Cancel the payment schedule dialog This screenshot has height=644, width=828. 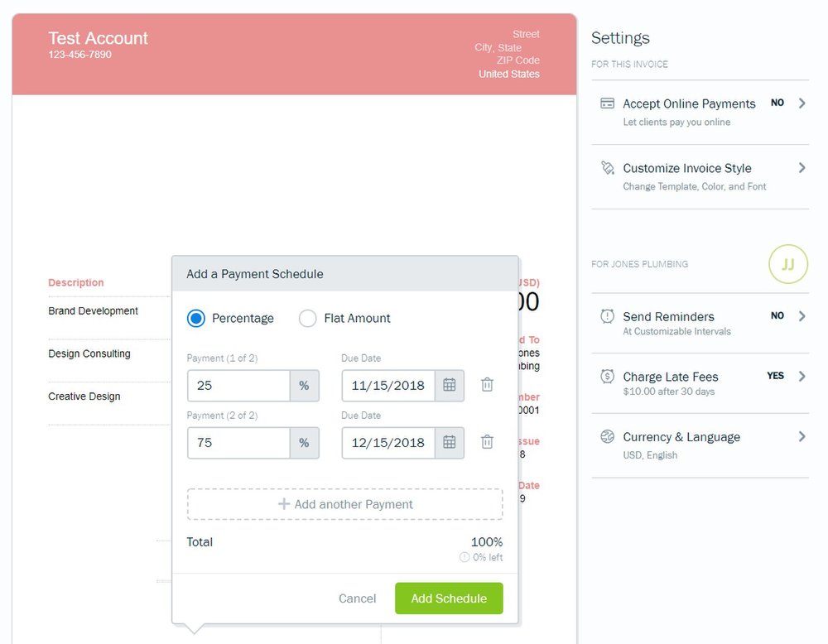pos(357,598)
